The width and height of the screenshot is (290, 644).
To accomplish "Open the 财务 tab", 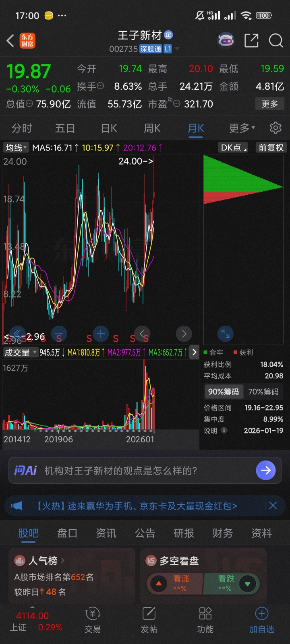I will [223, 533].
